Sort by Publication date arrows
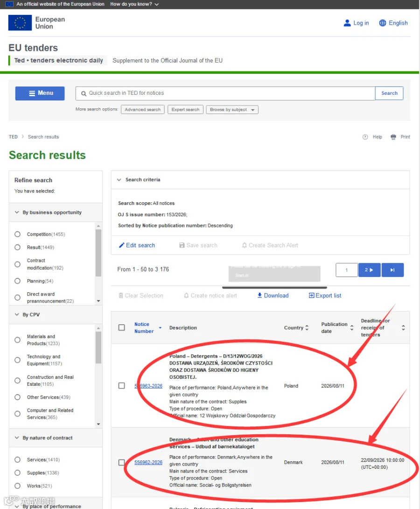The image size is (420, 509). point(351,328)
